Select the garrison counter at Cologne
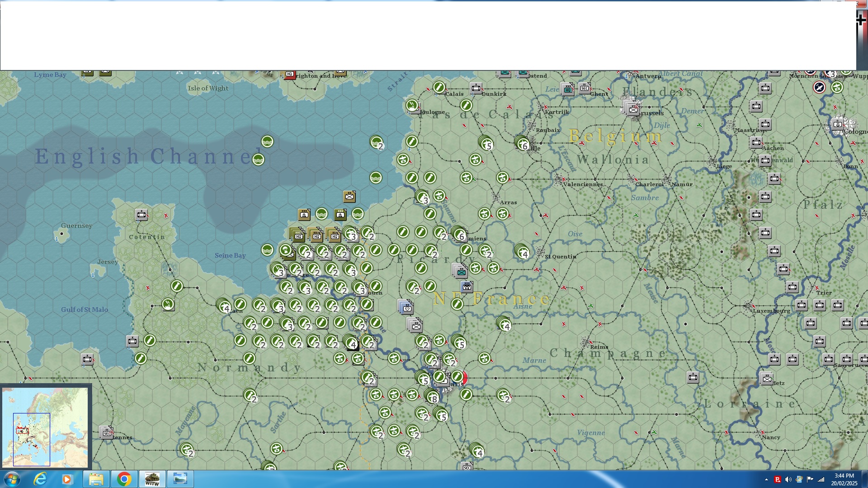 click(838, 124)
